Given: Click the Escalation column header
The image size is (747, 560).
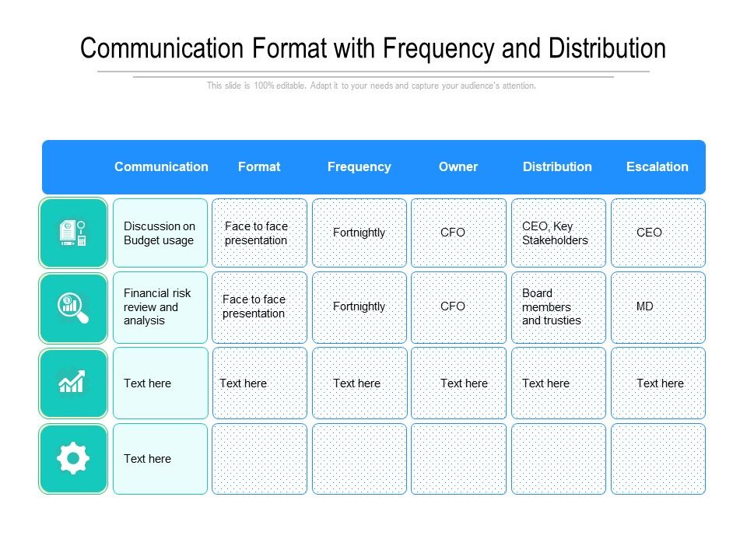Looking at the screenshot, I should tap(658, 166).
